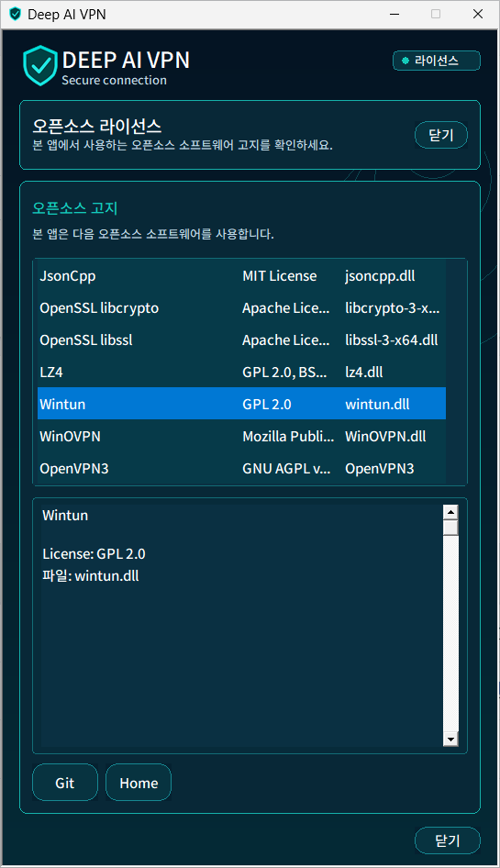Click 닫기 button in the header panel
Viewport: 500px width, 868px height.
click(x=441, y=135)
